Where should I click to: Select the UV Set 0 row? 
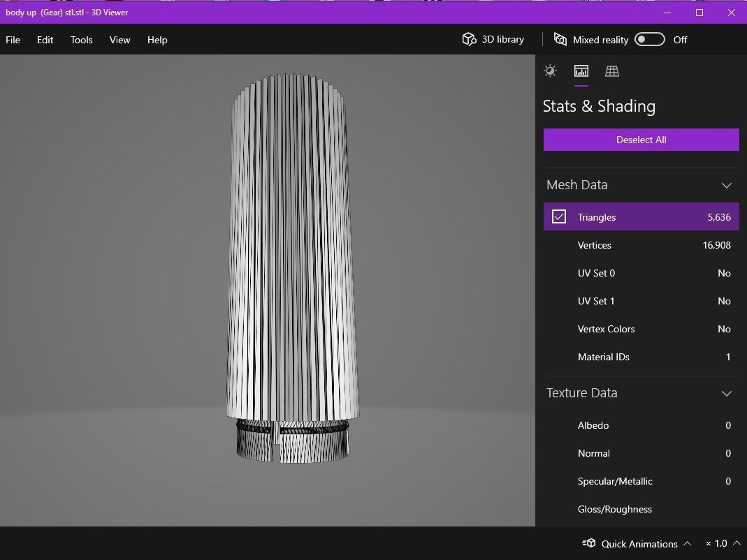641,273
